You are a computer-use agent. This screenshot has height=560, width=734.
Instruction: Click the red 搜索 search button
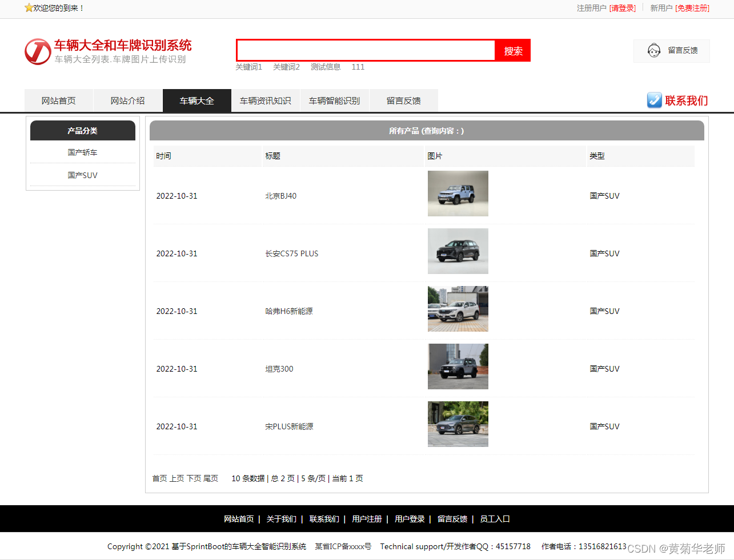[513, 50]
